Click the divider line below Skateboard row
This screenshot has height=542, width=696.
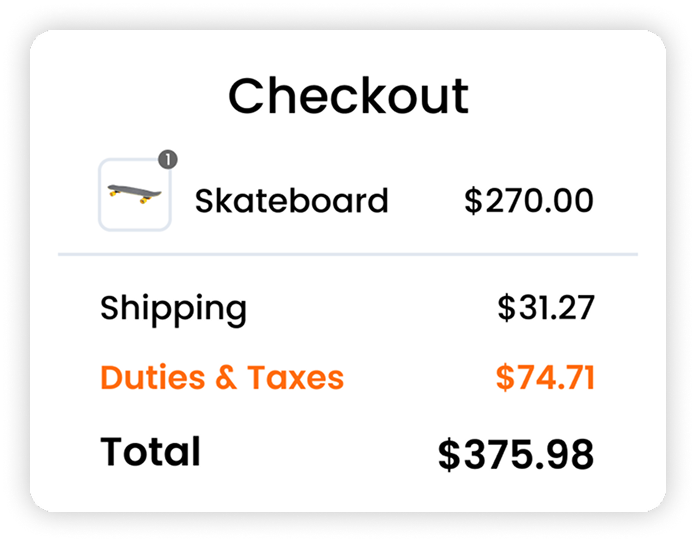tap(348, 255)
